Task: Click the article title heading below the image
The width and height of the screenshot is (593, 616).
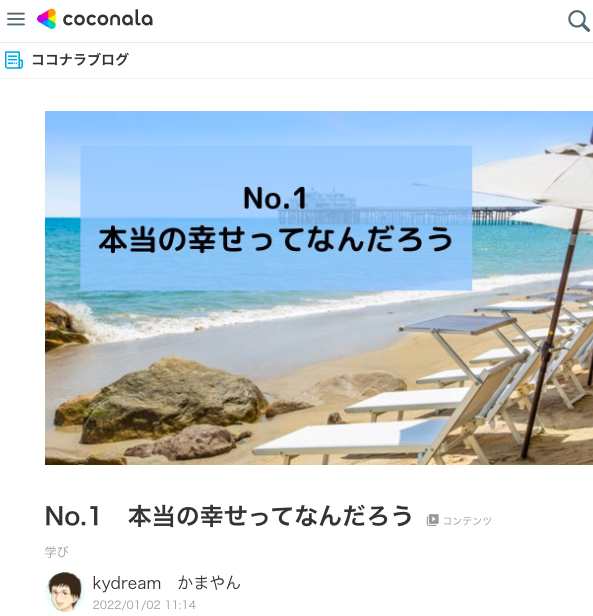Action: 229,516
